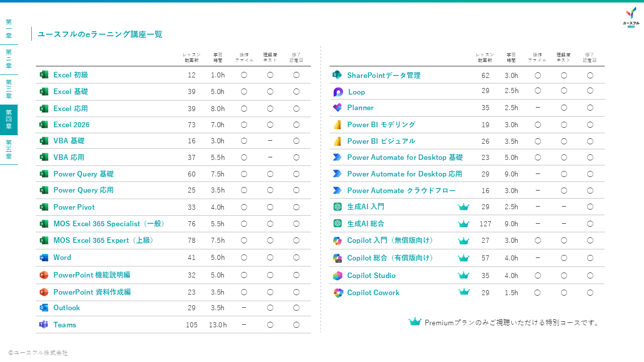Screen dimensions: 644x362
Task: Click the Power BI icon beside モデリング
Action: tap(337, 125)
